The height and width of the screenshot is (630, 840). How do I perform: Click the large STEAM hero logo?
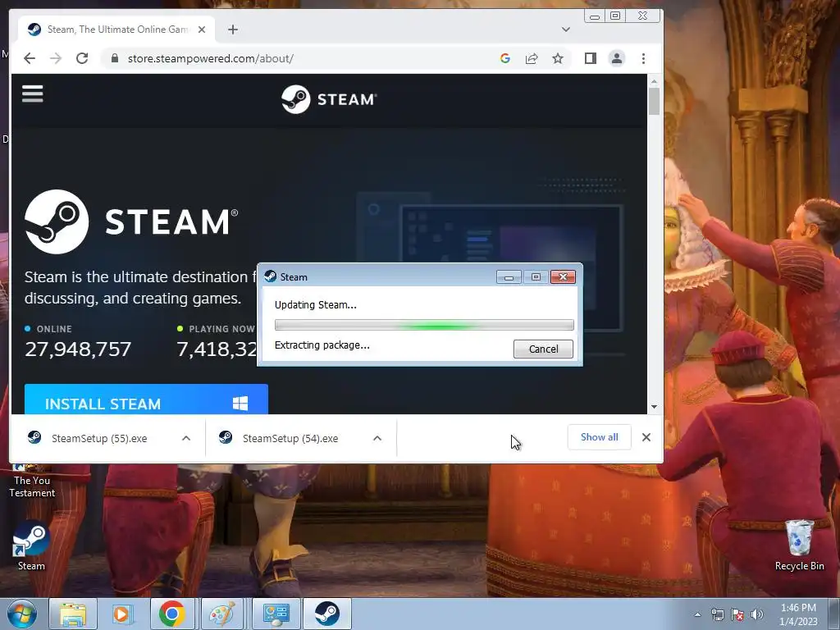pyautogui.click(x=131, y=221)
